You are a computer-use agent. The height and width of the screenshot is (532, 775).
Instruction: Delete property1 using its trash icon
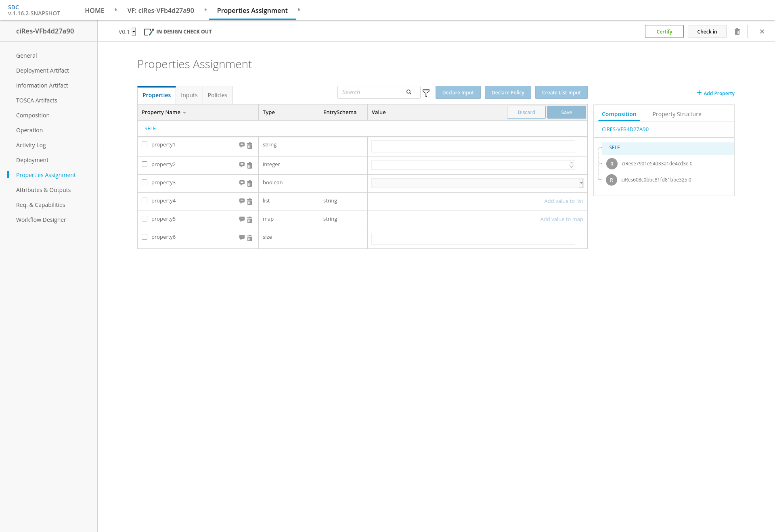249,146
